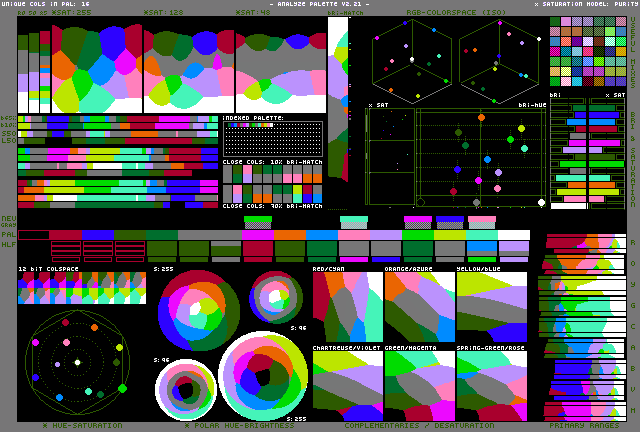
Task: Click the white dot in the BRI-HUE plot
Action: 541,202
